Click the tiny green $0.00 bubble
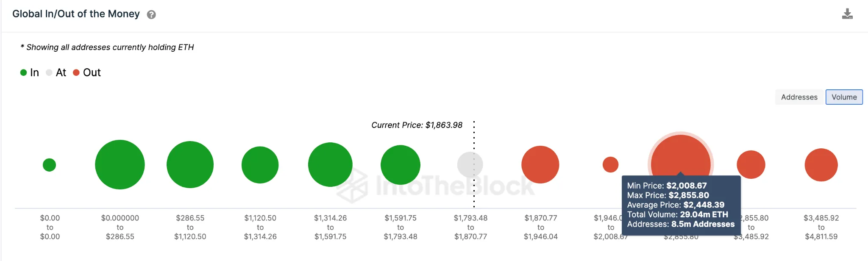This screenshot has width=868, height=261. pos(49,165)
